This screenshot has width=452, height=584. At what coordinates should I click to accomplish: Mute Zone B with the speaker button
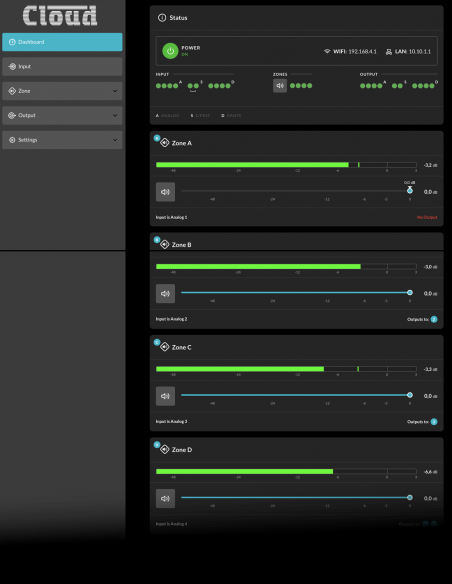pos(165,293)
